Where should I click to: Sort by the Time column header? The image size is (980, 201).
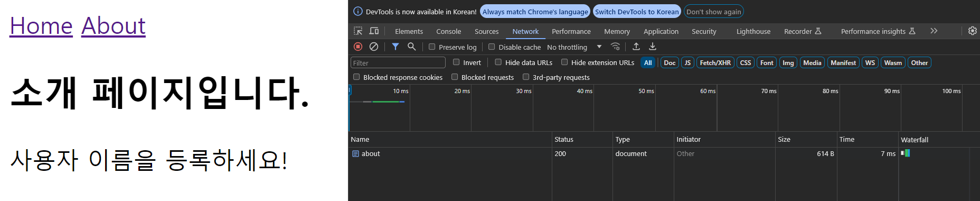868,140
